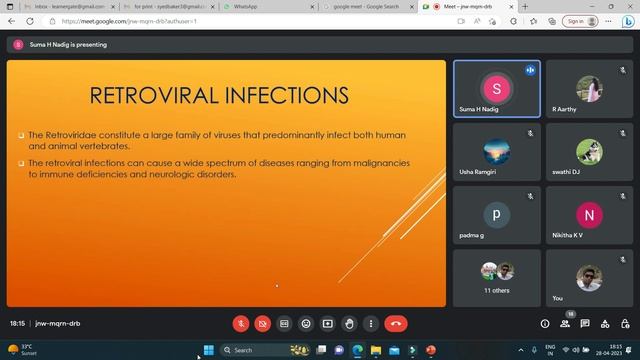Image resolution: width=640 pixels, height=360 pixels.
Task: Open the date and time clock
Action: 609,350
